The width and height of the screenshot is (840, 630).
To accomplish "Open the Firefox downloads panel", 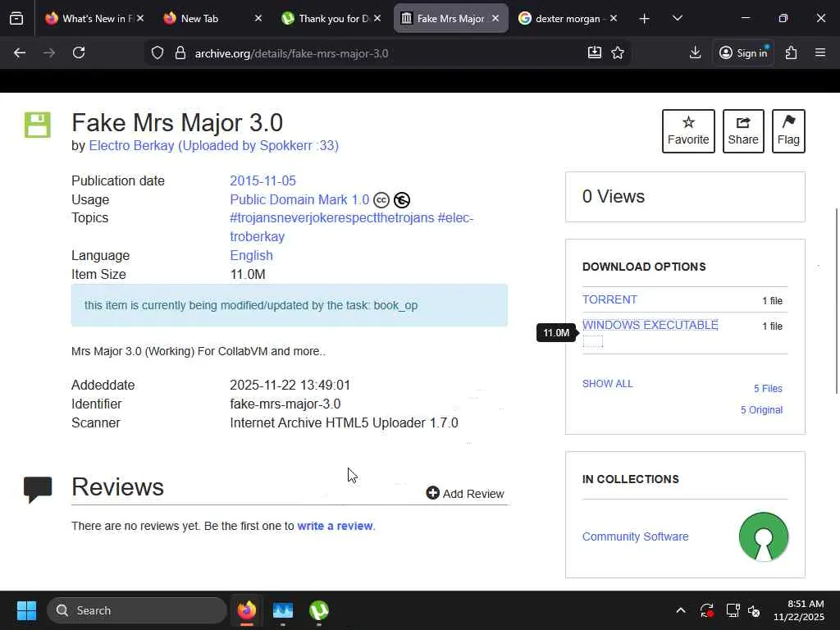I will [696, 52].
